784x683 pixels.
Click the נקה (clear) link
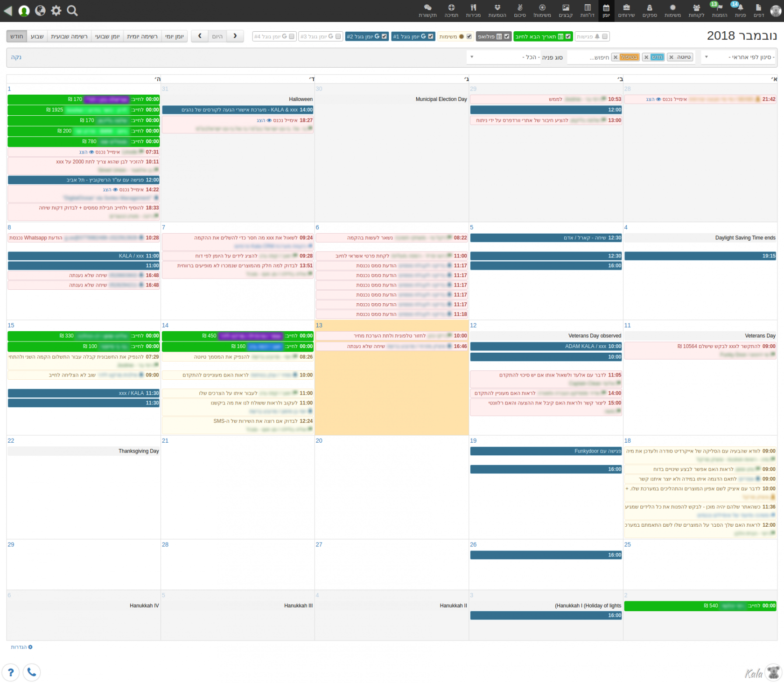click(x=16, y=57)
